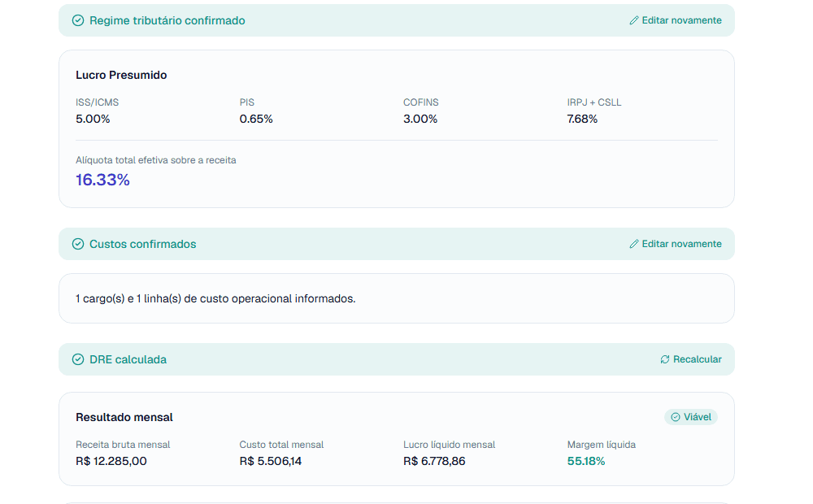The image size is (813, 504).
Task: Click the R$ 6.778,86 profit value
Action: 434,461
